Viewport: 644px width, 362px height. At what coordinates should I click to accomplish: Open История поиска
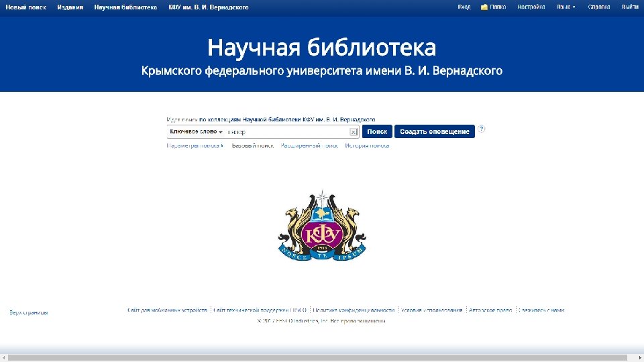point(367,145)
